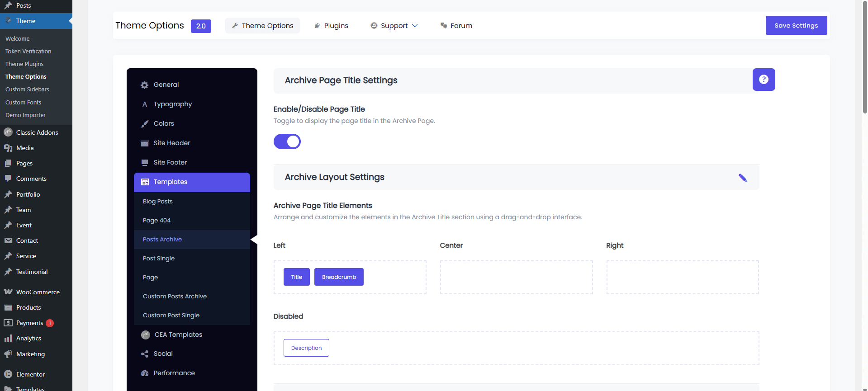This screenshot has height=391, width=868.
Task: Switch to the Plugins tab
Action: pyautogui.click(x=331, y=26)
